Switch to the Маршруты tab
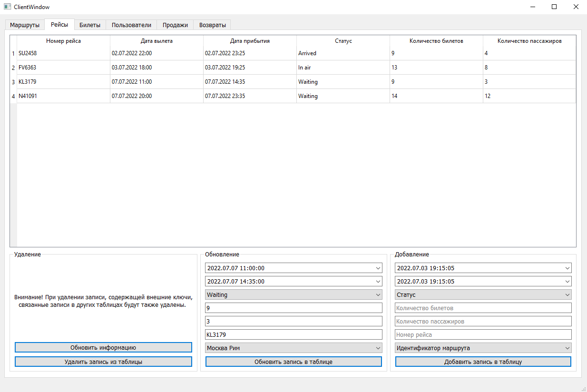This screenshot has height=392, width=587. 25,25
